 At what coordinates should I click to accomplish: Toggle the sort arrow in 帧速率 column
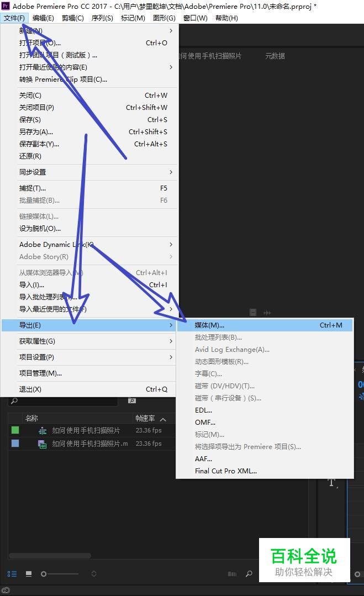coord(163,419)
